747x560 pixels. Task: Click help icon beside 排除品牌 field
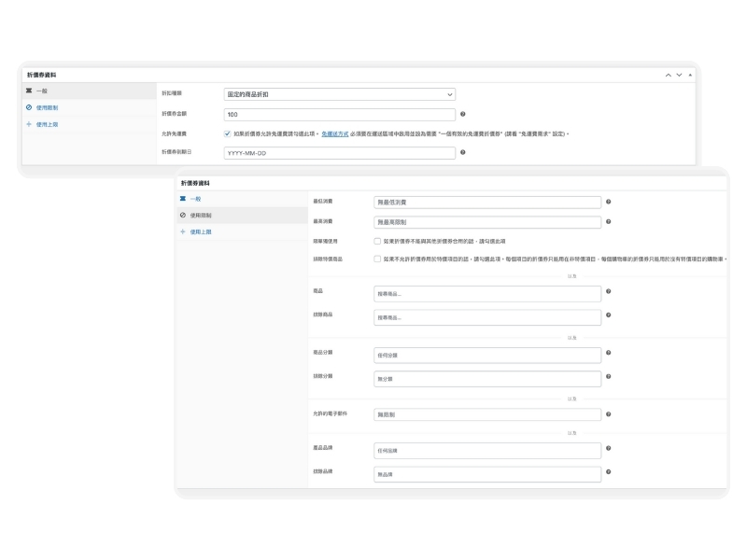[x=609, y=471]
